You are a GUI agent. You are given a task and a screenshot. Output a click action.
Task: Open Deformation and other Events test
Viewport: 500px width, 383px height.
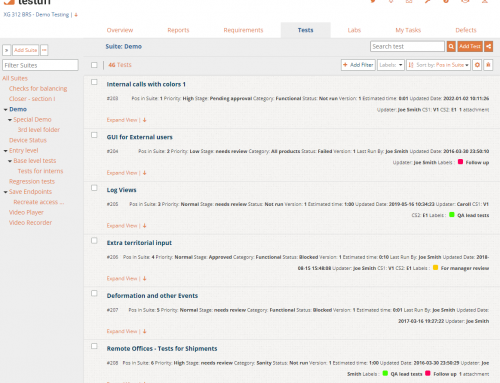[x=152, y=296]
